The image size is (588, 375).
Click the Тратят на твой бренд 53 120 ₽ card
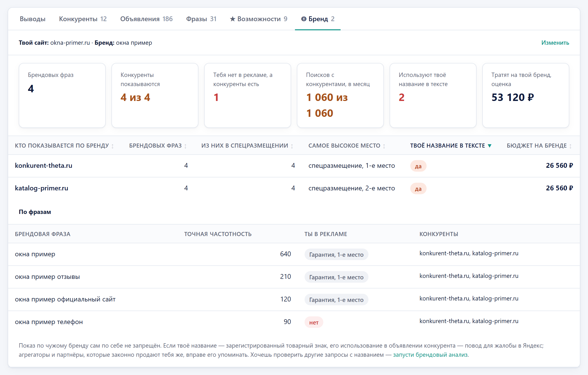[526, 95]
